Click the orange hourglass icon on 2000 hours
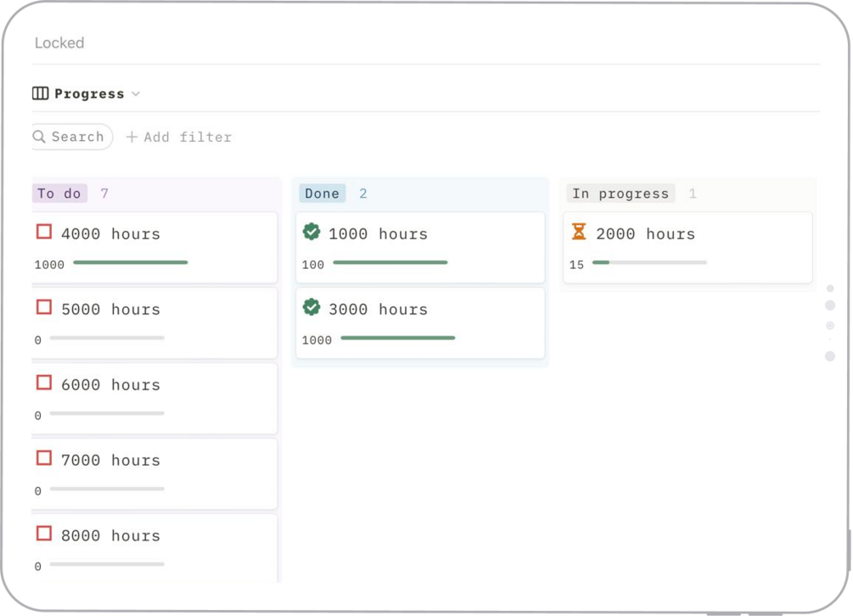The image size is (853, 616). pyautogui.click(x=579, y=232)
